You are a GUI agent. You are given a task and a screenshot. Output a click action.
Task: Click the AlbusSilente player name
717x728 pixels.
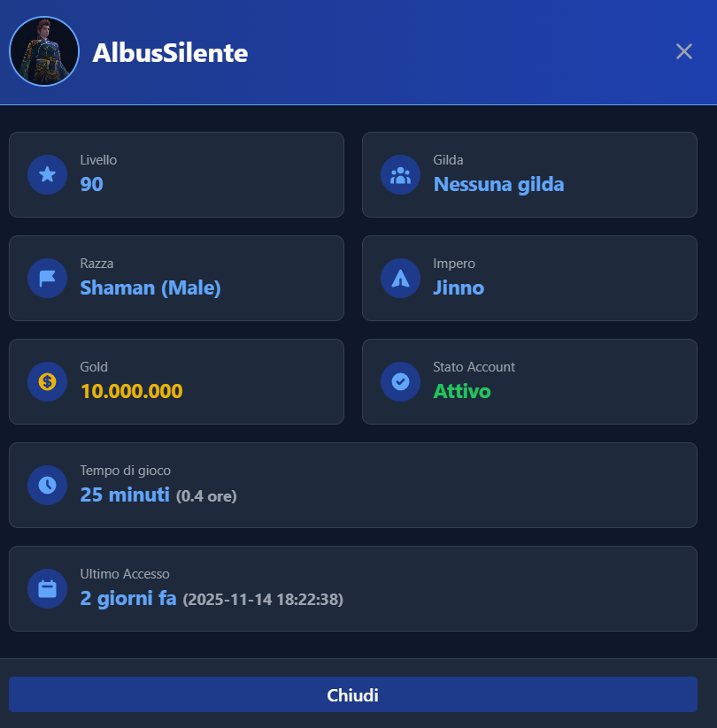pyautogui.click(x=170, y=53)
